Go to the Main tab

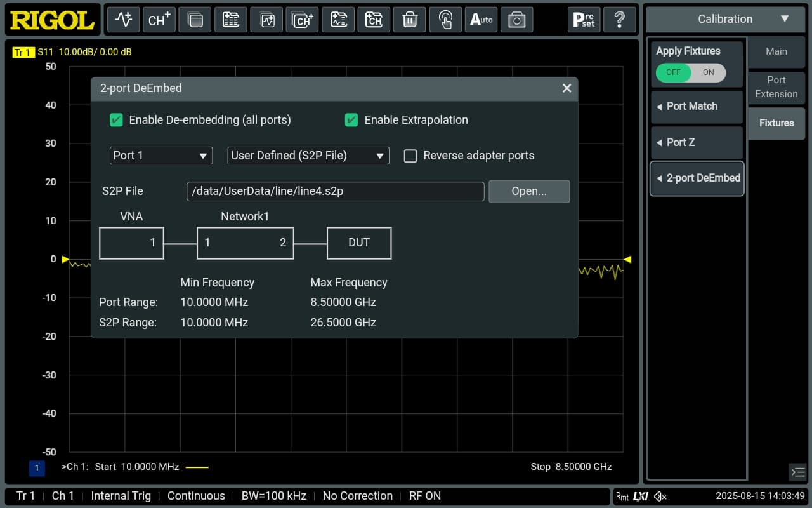click(776, 51)
